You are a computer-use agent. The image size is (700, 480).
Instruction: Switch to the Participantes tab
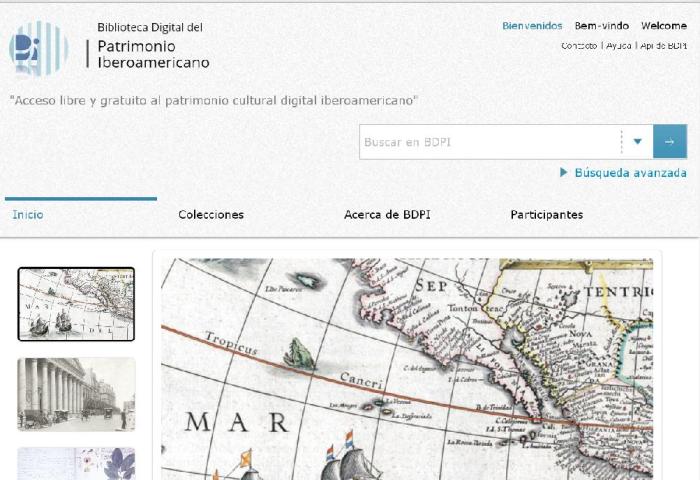[546, 215]
